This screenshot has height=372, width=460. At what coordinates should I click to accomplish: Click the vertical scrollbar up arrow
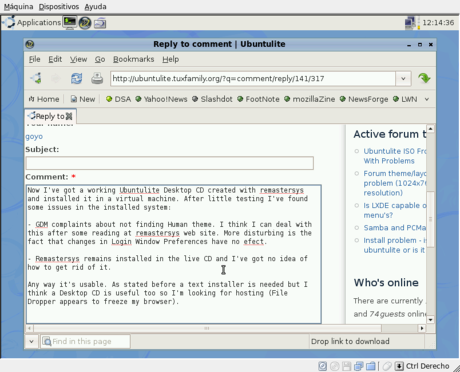[x=430, y=129]
